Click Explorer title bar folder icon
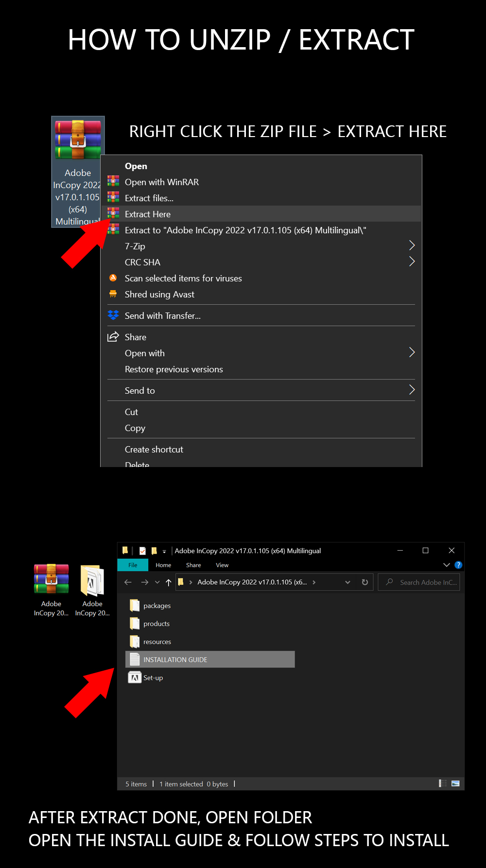 pyautogui.click(x=125, y=550)
